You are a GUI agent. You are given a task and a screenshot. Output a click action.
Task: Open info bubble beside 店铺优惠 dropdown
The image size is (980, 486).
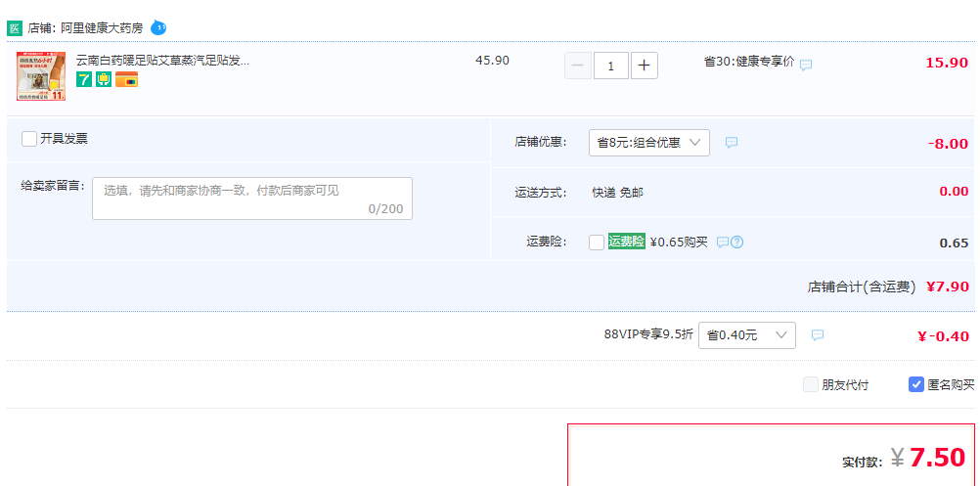pyautogui.click(x=732, y=143)
